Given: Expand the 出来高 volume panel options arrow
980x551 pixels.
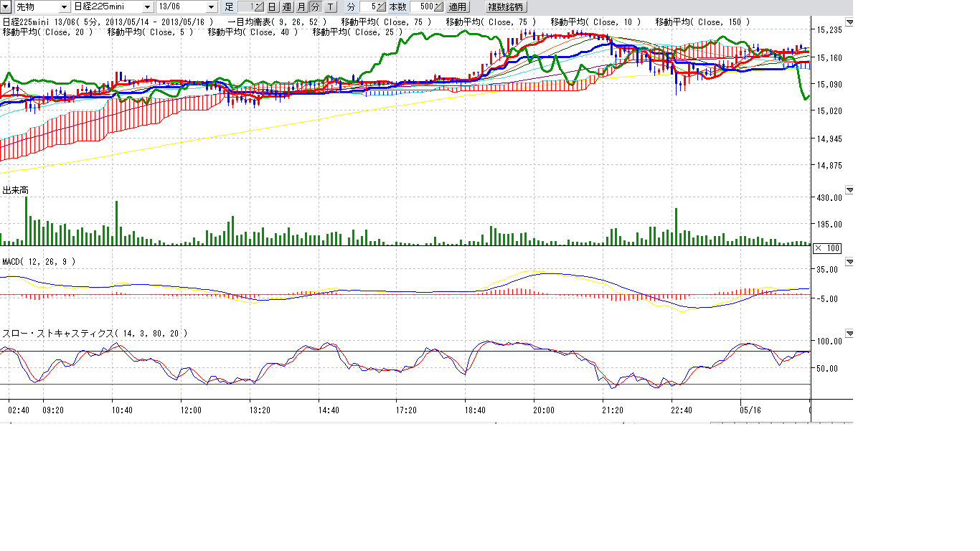Looking at the screenshot, I should tap(849, 190).
